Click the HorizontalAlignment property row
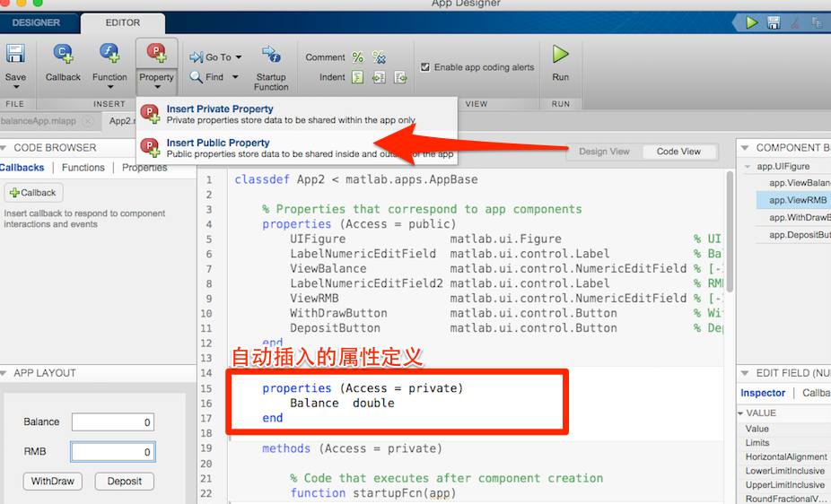 pos(783,456)
